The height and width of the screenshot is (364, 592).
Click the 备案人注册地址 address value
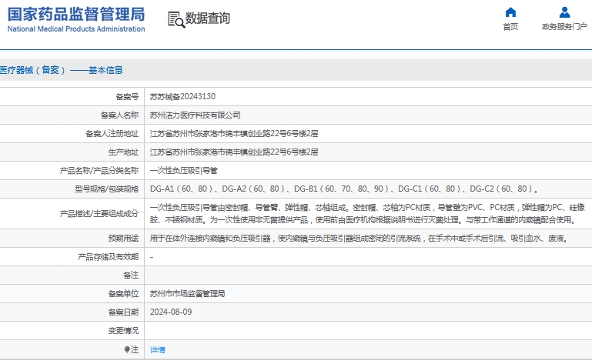(x=234, y=134)
